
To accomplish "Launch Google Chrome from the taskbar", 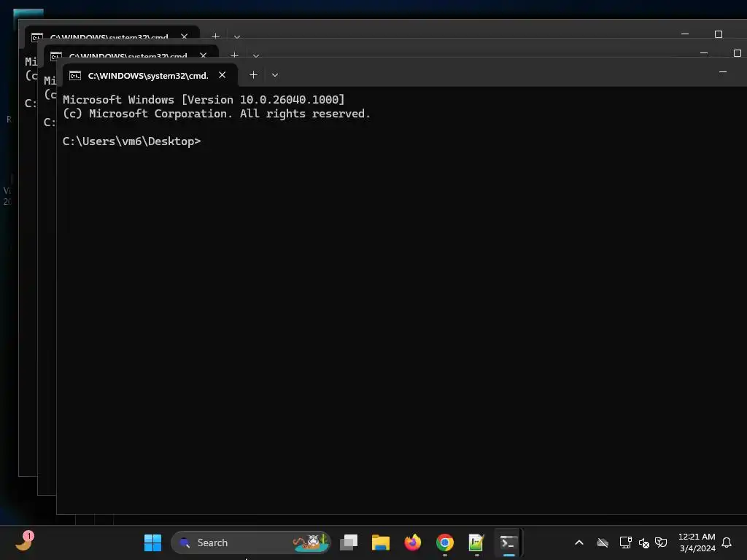I will click(444, 542).
